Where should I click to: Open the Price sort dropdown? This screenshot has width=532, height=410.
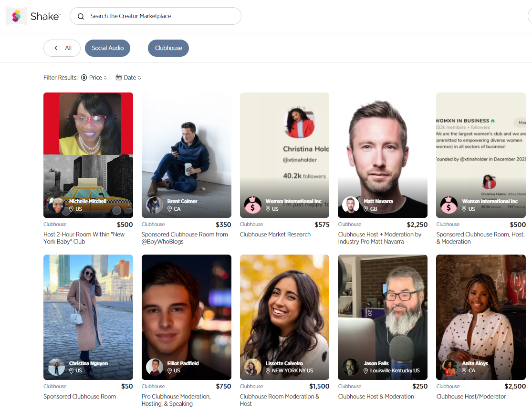94,78
